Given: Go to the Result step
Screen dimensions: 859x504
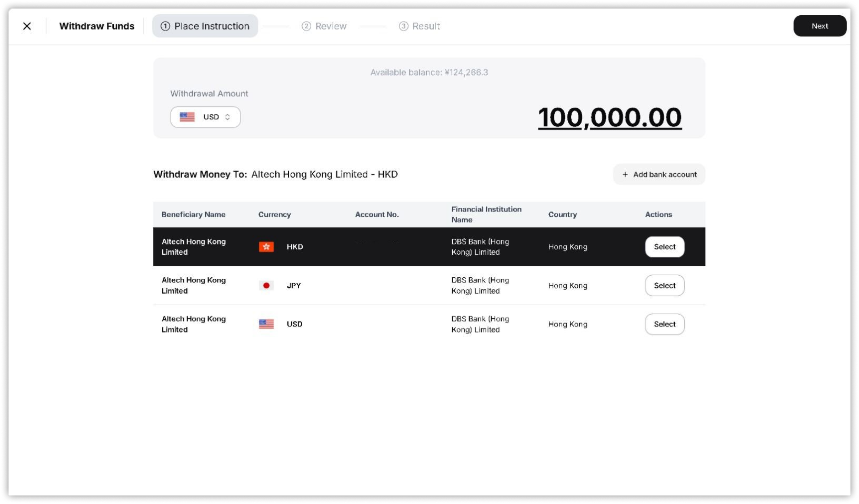Looking at the screenshot, I should pyautogui.click(x=419, y=26).
